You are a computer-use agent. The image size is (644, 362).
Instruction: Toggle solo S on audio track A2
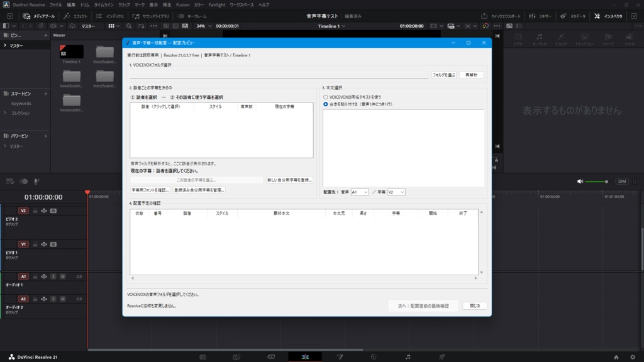click(x=53, y=299)
